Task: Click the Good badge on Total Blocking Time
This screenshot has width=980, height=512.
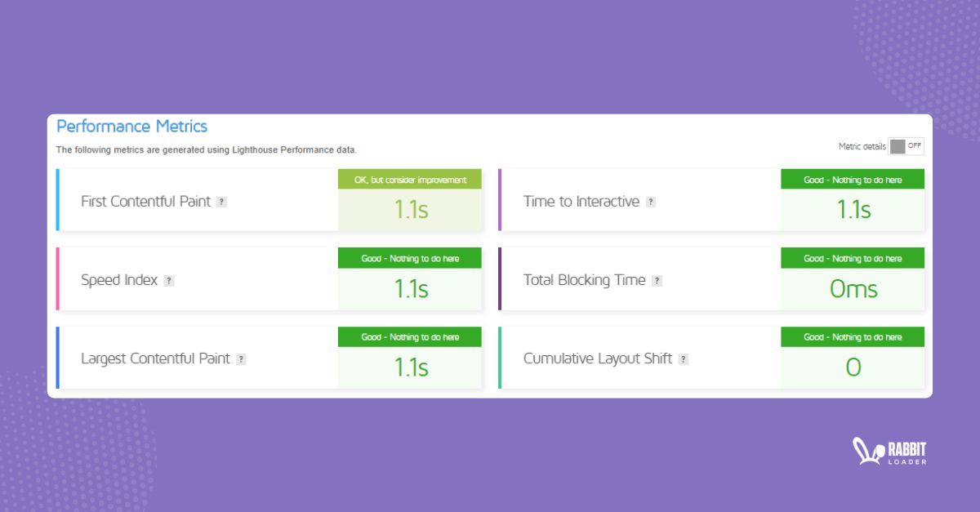Action: [x=852, y=257]
